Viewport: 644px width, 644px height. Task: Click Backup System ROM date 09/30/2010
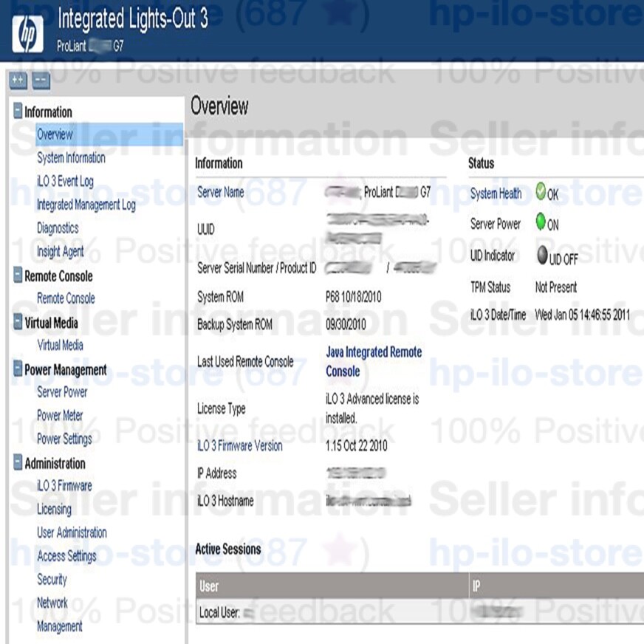point(346,324)
